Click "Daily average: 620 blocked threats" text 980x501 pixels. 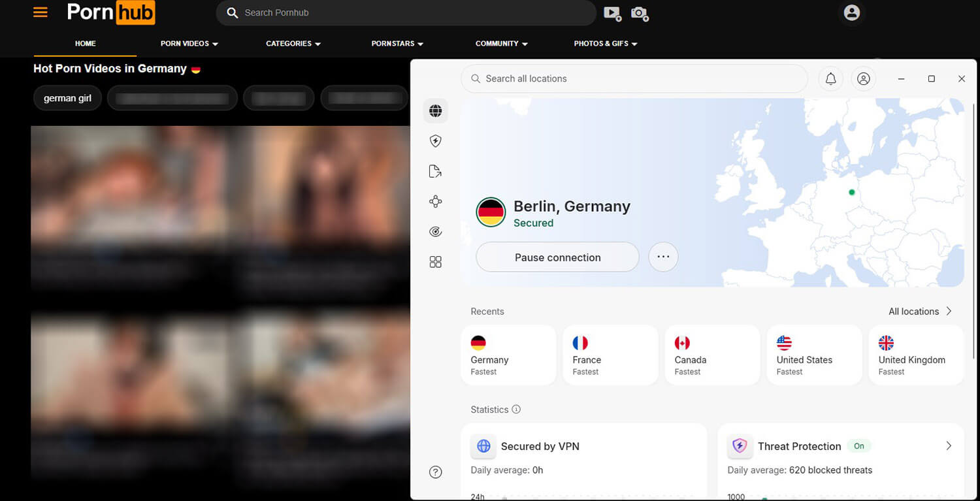[800, 470]
